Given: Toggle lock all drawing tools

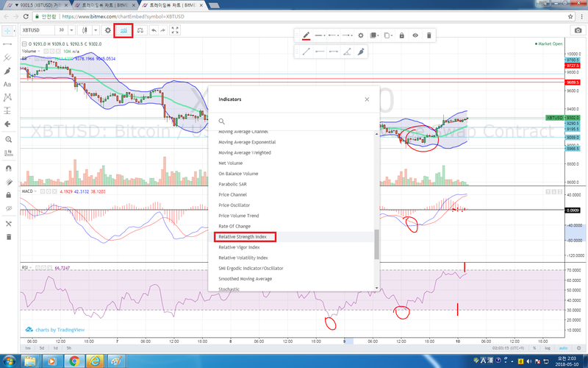Looking at the screenshot, I should click(8, 195).
